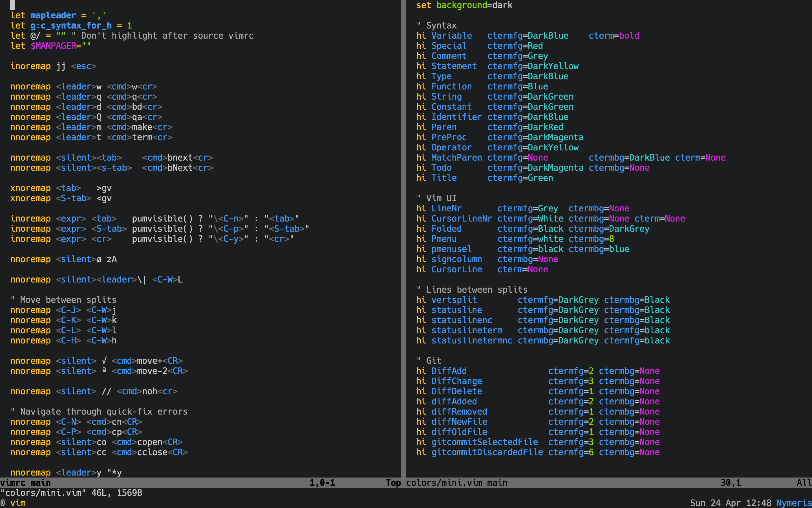This screenshot has width=812, height=508.
Task: Click the 'vimrc main' status line
Action: coord(200,483)
